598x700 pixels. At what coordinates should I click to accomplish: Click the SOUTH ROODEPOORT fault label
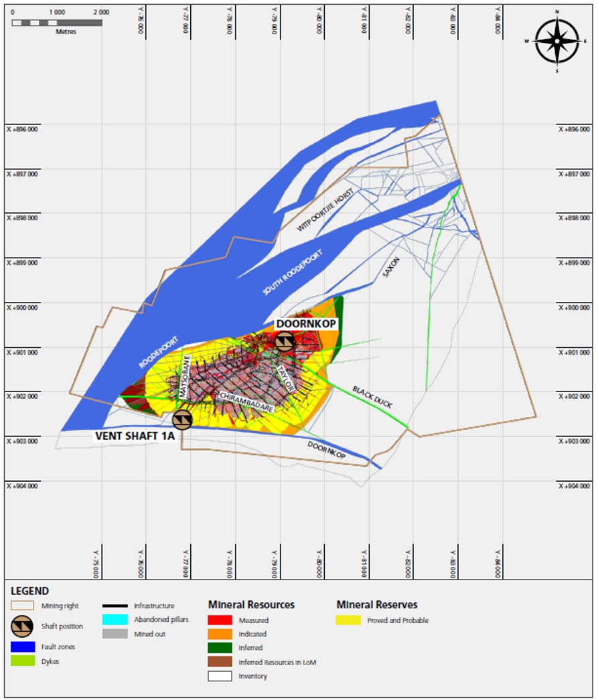(293, 272)
